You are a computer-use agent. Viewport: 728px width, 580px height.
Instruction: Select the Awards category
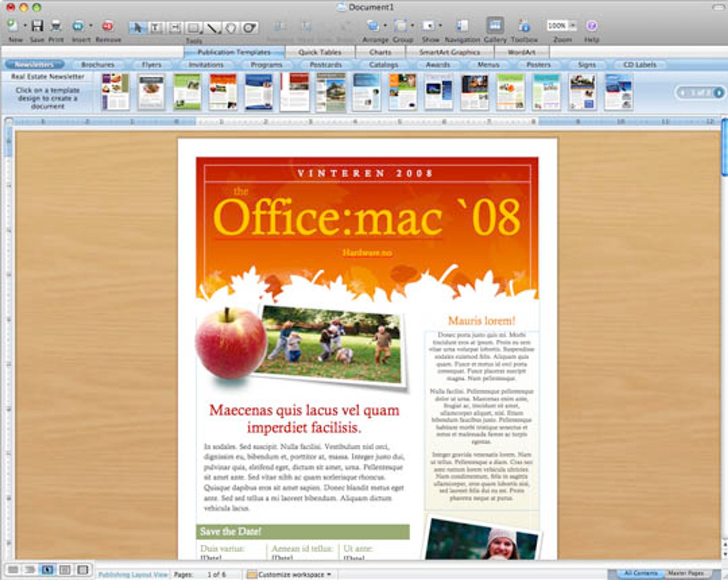(x=438, y=65)
